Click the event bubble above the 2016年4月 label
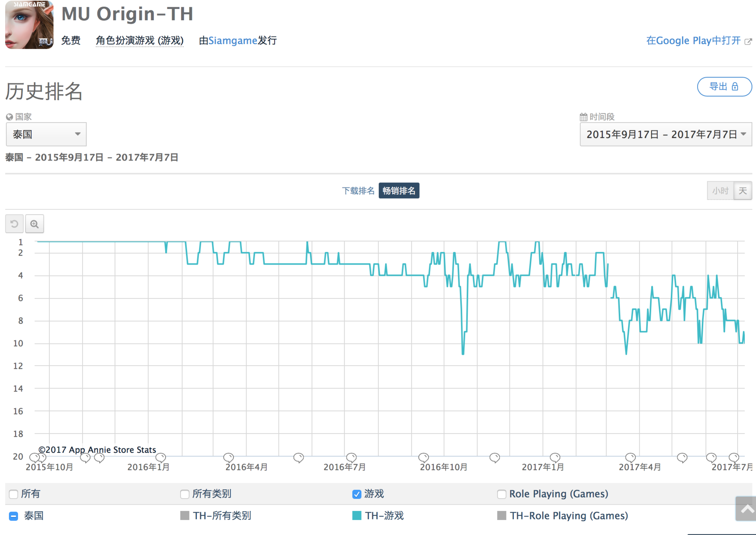Screen dimensions: 756x535 [x=229, y=458]
